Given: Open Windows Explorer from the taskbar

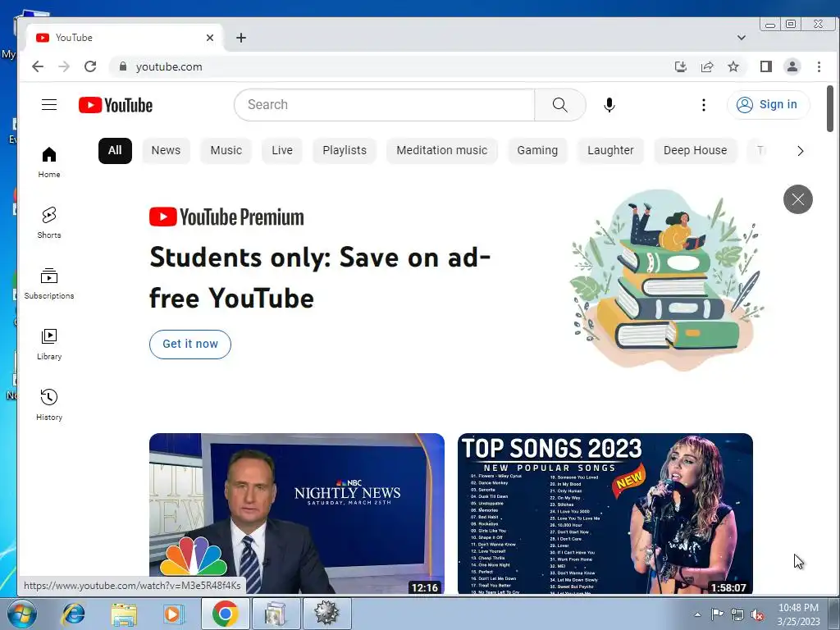Looking at the screenshot, I should coord(124,614).
